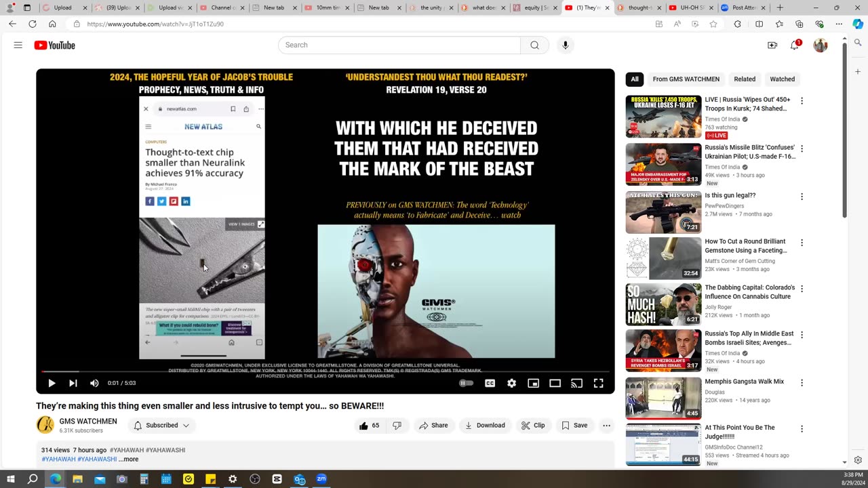
Task: Click the #YAHAWASHI hashtag above the description
Action: (x=165, y=450)
